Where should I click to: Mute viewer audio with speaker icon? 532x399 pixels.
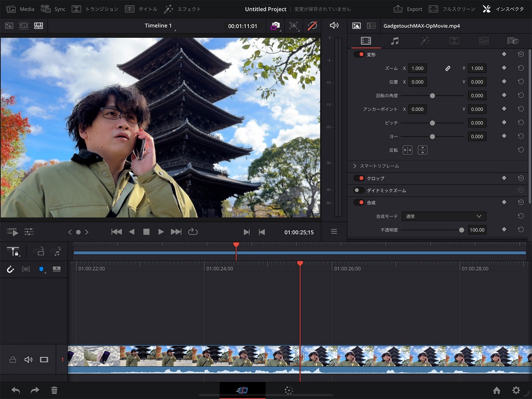[334, 25]
